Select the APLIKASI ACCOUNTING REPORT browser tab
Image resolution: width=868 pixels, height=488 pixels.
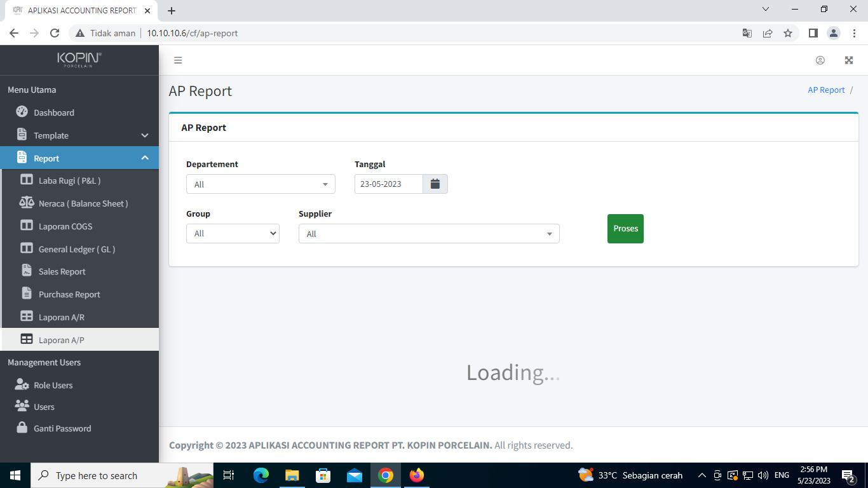tap(81, 11)
